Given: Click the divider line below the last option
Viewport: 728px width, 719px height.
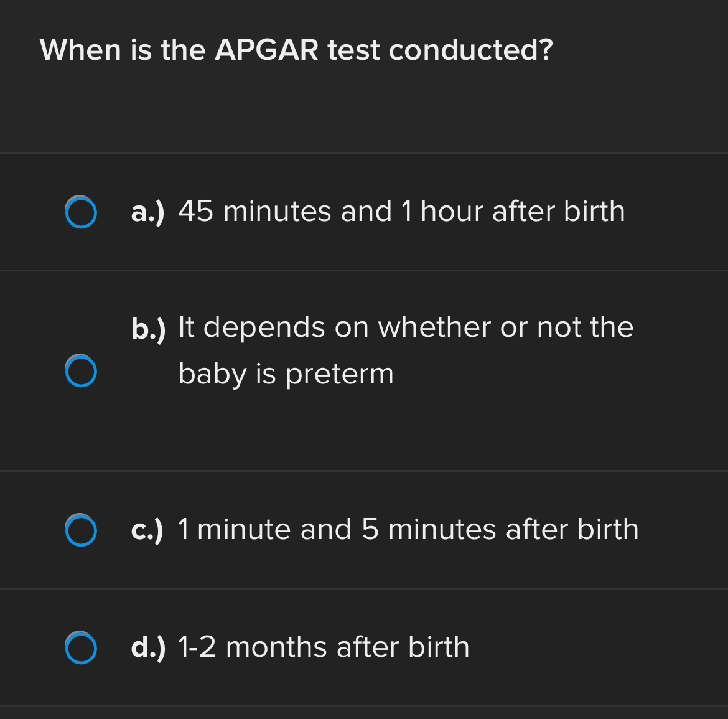Looking at the screenshot, I should (364, 708).
